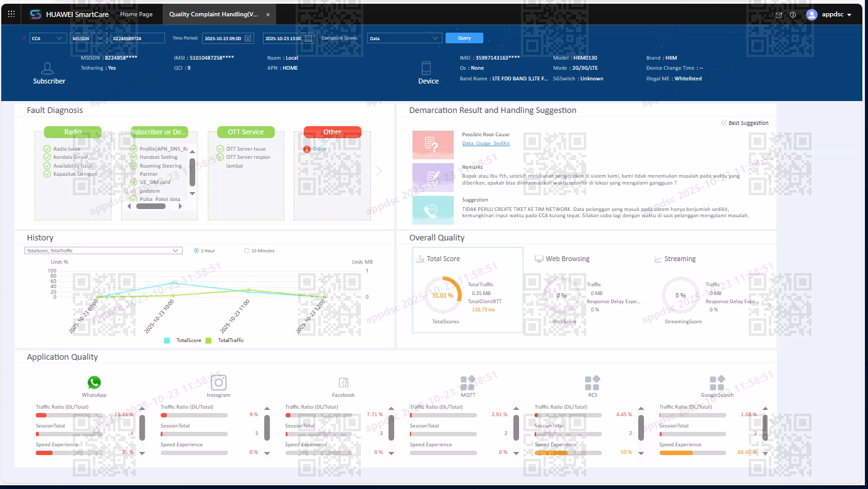Click the Subscriber panel horizontal scrollbar

pyautogui.click(x=151, y=206)
